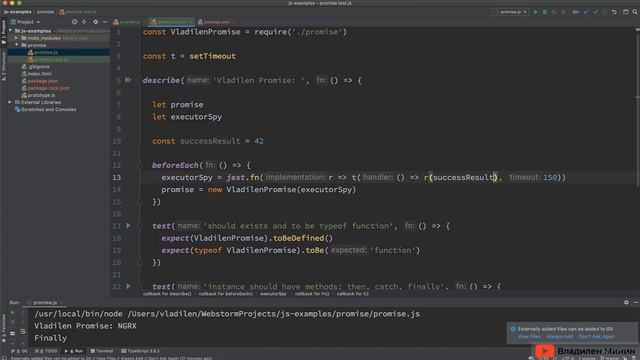Fold the test block on line 17
Image resolution: width=640 pixels, height=360 pixels.
tap(140, 226)
